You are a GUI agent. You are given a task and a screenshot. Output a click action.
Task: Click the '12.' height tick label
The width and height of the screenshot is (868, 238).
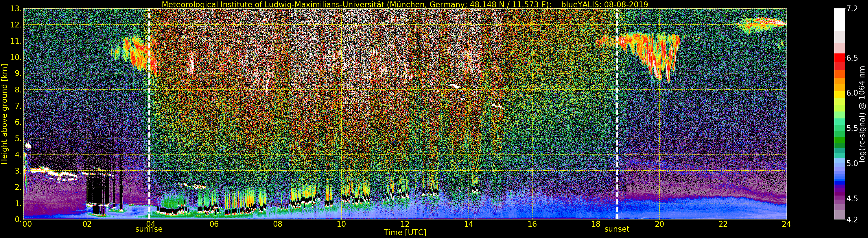point(16,25)
